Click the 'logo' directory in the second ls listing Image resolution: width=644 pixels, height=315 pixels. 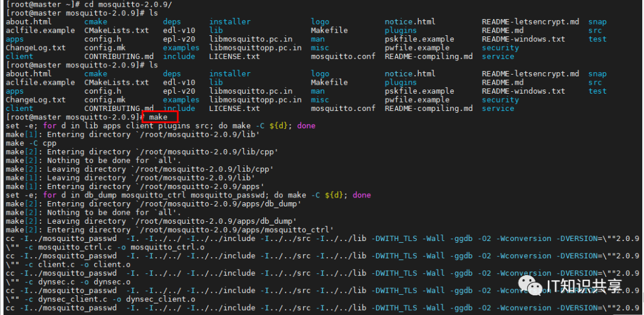(320, 74)
